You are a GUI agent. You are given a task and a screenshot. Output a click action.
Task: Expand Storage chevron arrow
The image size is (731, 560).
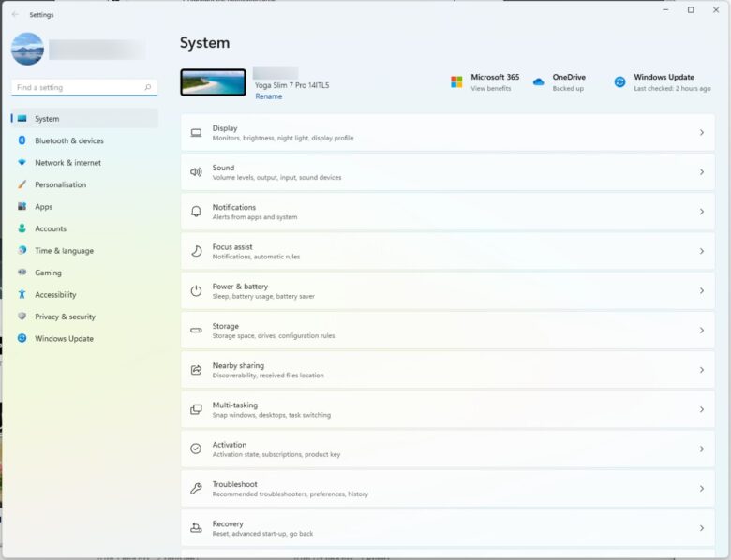[x=702, y=331]
